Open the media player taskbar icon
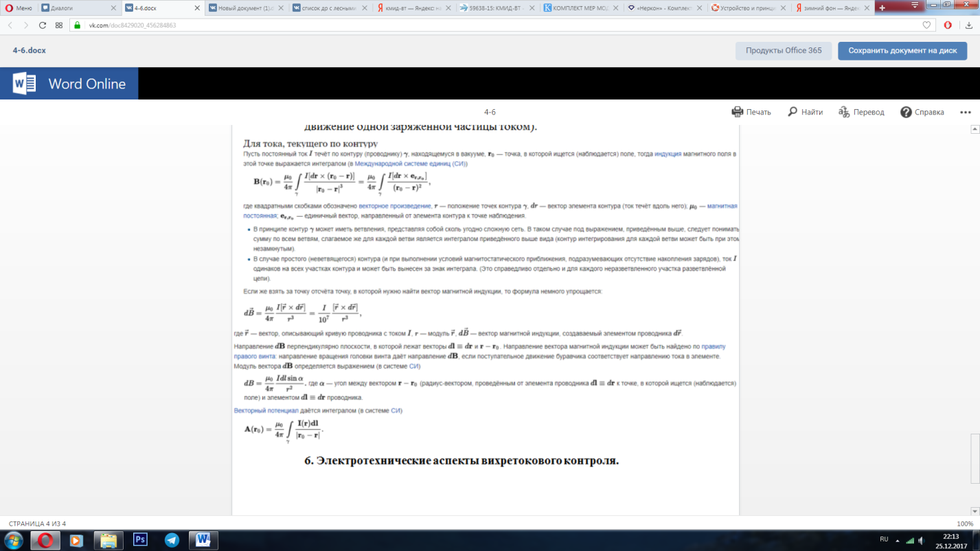This screenshot has height=551, width=980. 76,540
